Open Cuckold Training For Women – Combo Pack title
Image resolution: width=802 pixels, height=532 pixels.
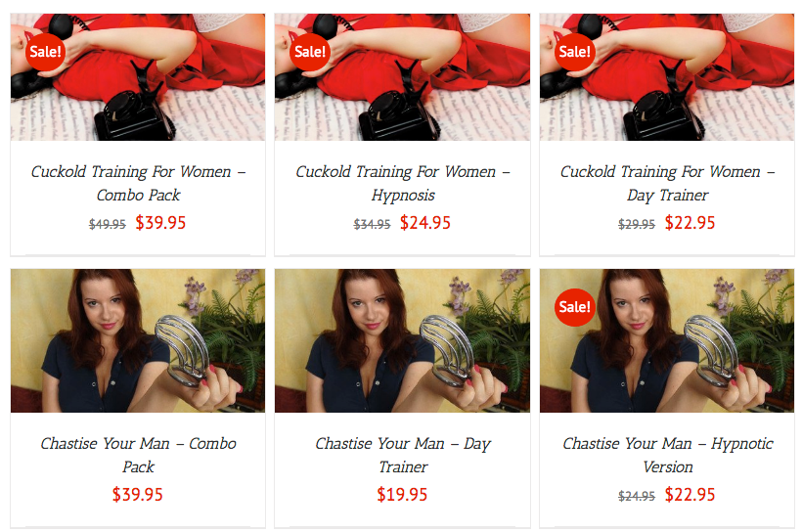click(x=138, y=183)
